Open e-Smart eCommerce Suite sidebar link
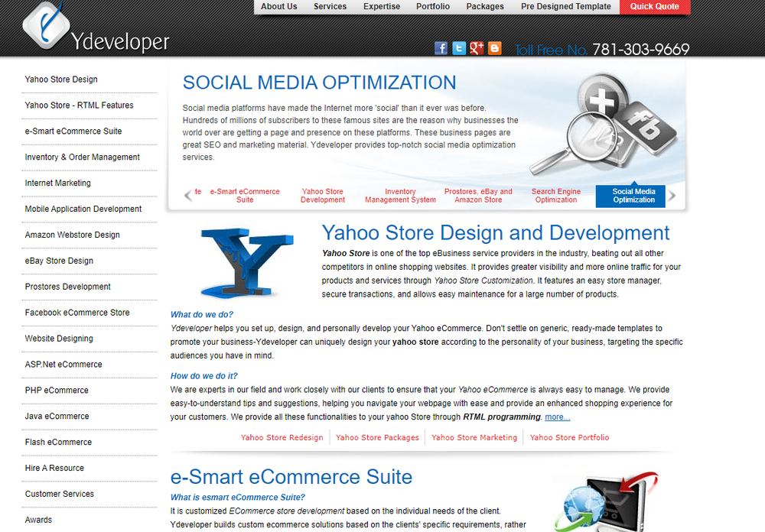The height and width of the screenshot is (532, 765). [x=73, y=131]
